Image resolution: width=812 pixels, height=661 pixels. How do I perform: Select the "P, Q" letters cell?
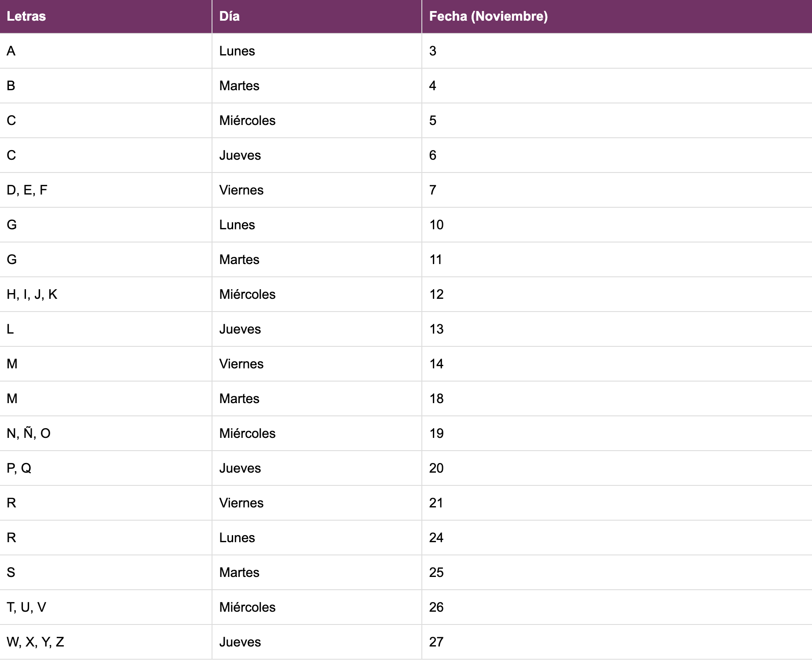(x=19, y=468)
